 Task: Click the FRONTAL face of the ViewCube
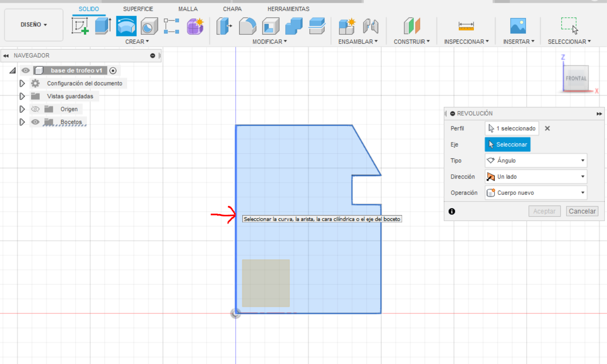tap(576, 78)
